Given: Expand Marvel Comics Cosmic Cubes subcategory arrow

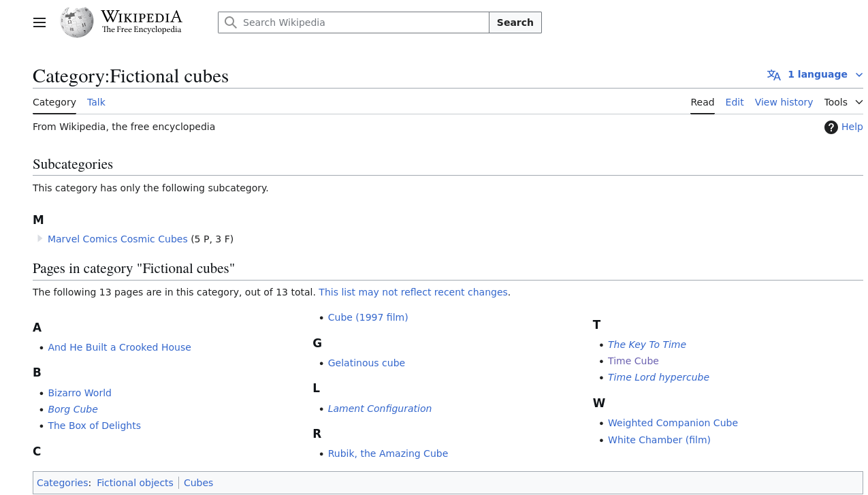Looking at the screenshot, I should coord(39,238).
